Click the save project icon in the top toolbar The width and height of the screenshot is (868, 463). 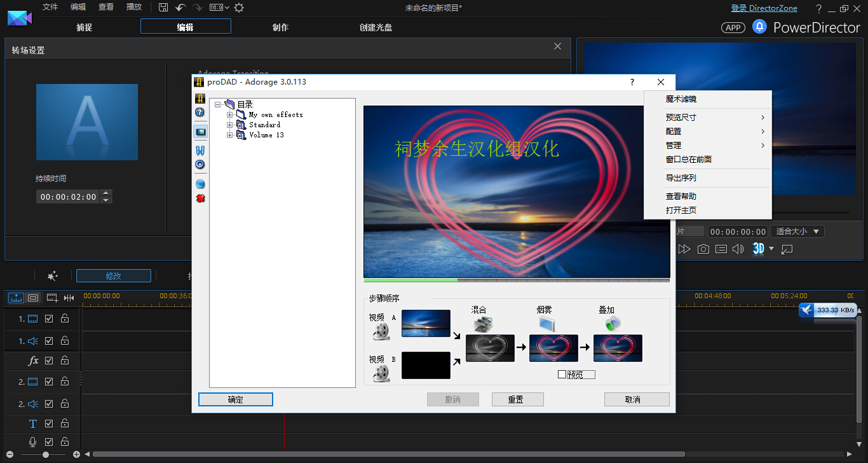coord(163,8)
